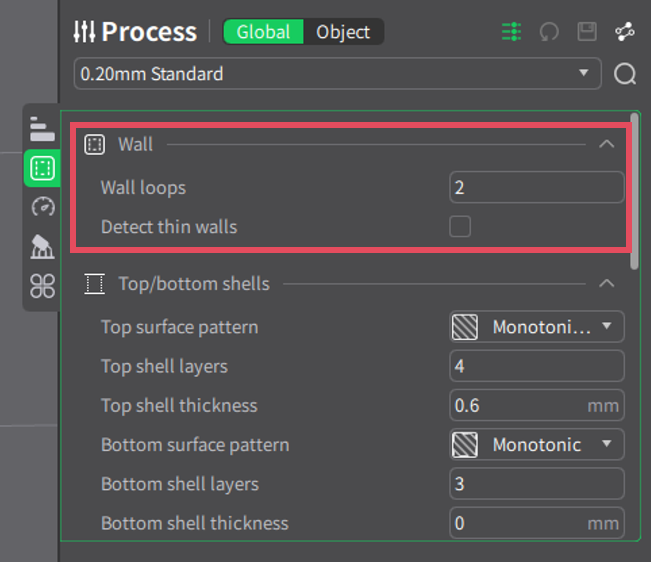651x562 pixels.
Task: Click the reset arrow icon in the Process header
Action: point(549,32)
